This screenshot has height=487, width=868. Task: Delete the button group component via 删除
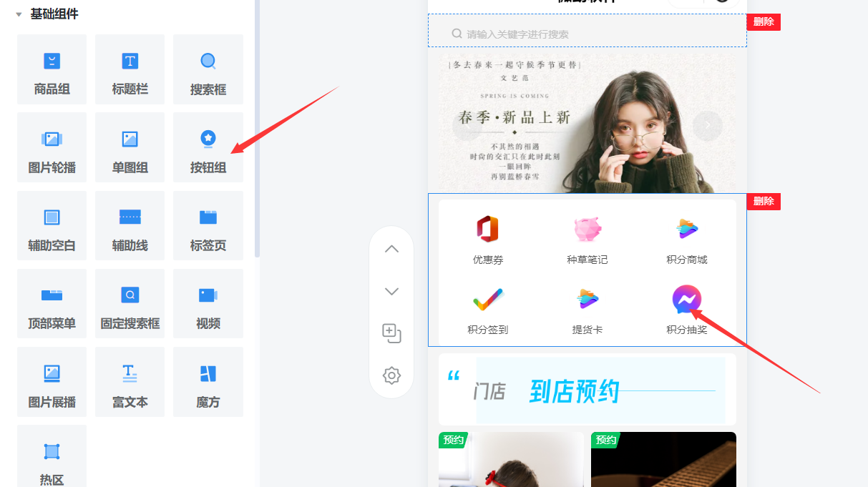pos(764,202)
